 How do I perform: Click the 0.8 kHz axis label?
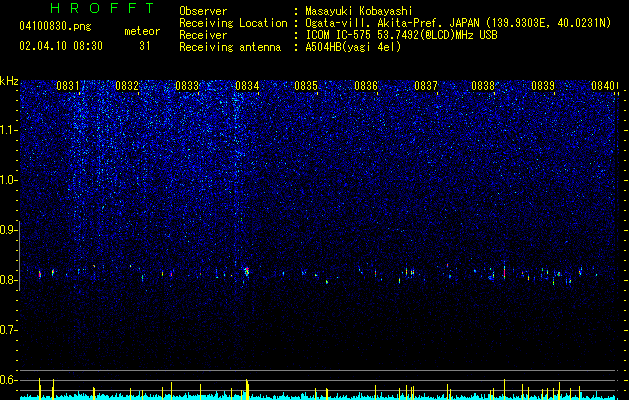pos(8,280)
